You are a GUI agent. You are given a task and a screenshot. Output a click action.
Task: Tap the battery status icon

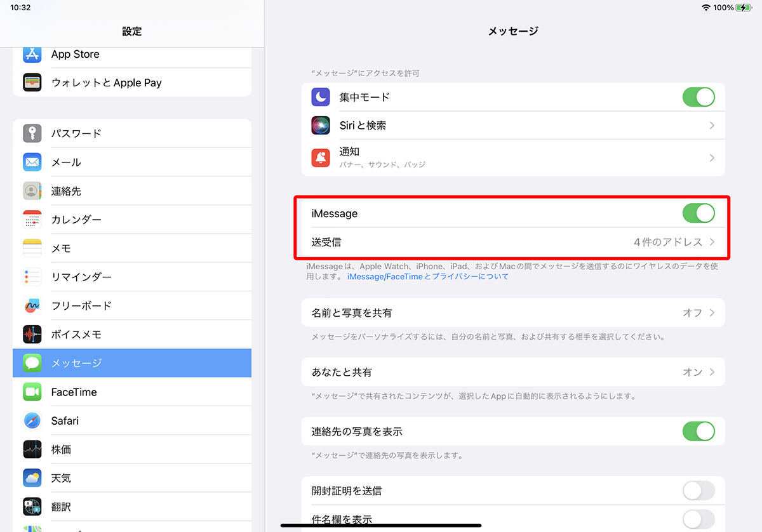[743, 8]
